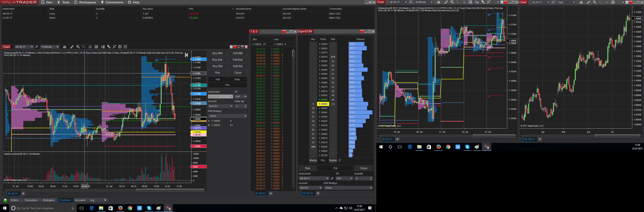Expand TIF DAY dropdown in Chart Trader
The width and height of the screenshot is (644, 212).
pyautogui.click(x=240, y=96)
